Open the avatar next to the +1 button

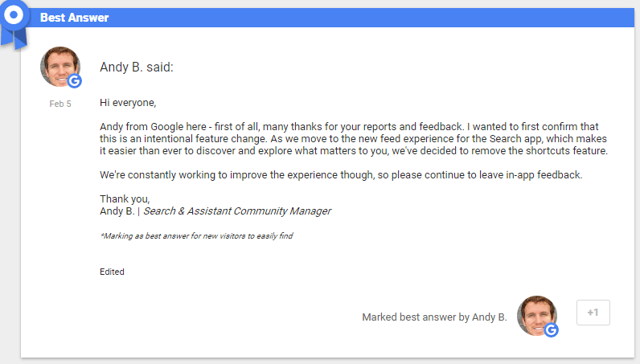point(535,315)
